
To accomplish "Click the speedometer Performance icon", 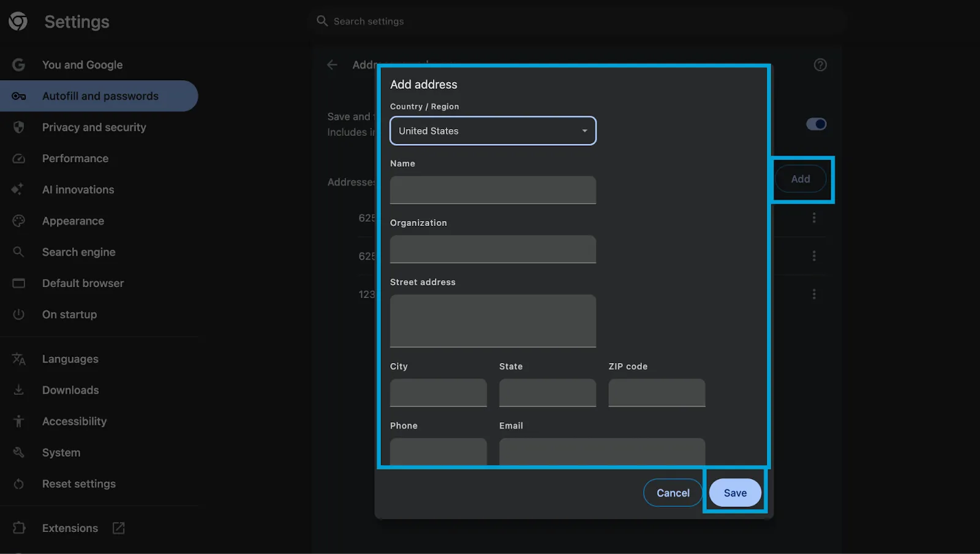I will [x=19, y=159].
